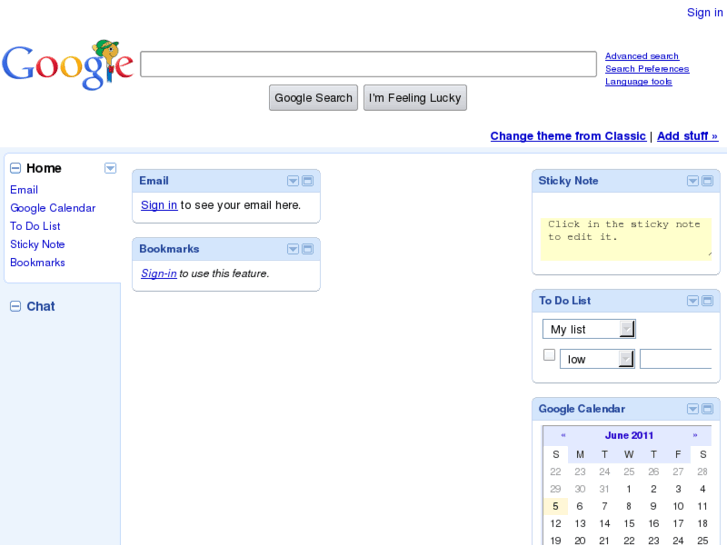727x545 pixels.
Task: Click the Bookmarks gadget title
Action: point(169,249)
